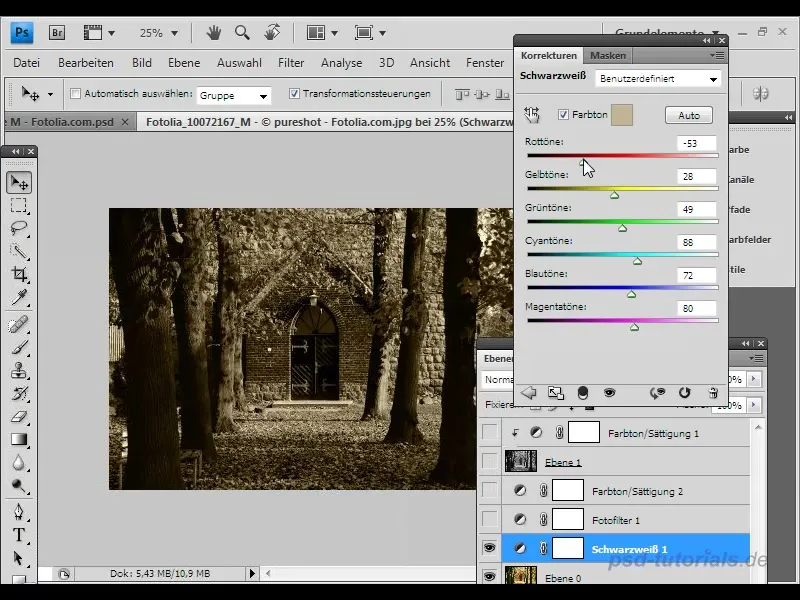Select the Brush tool
The height and width of the screenshot is (600, 800).
point(19,347)
